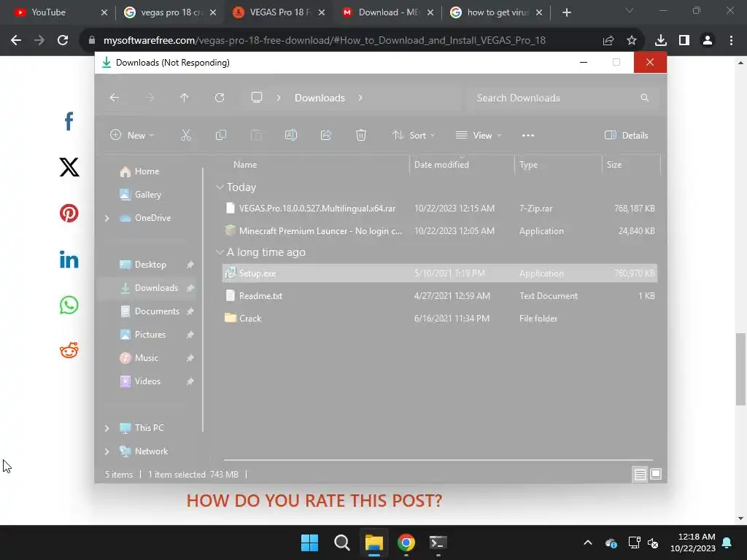747x560 pixels.
Task: Open the Windows Start button
Action: click(x=309, y=542)
